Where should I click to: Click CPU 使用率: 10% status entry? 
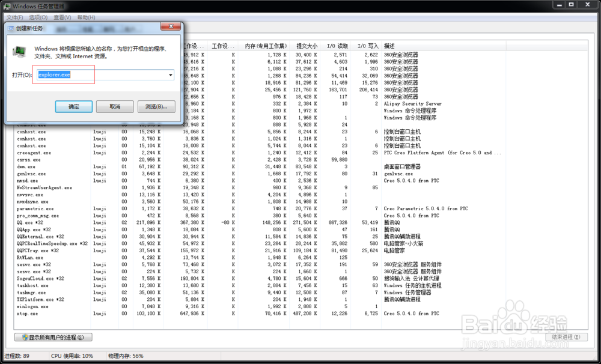(x=72, y=356)
